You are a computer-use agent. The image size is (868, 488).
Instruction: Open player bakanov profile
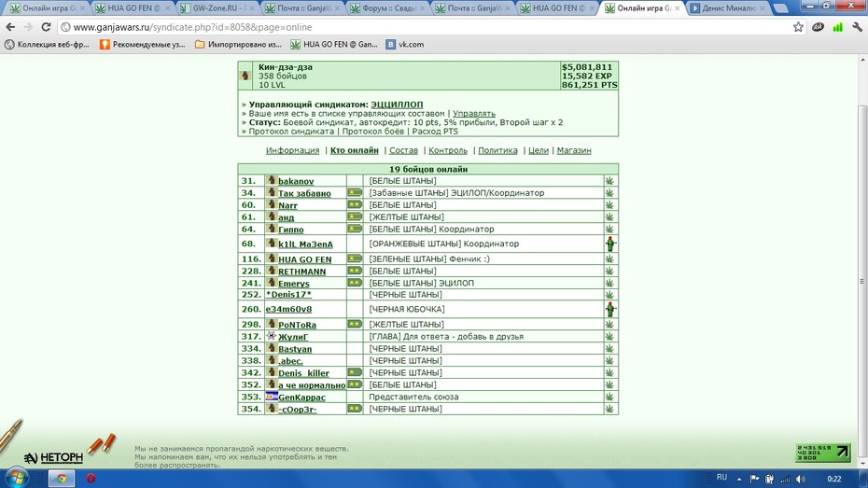(x=296, y=181)
